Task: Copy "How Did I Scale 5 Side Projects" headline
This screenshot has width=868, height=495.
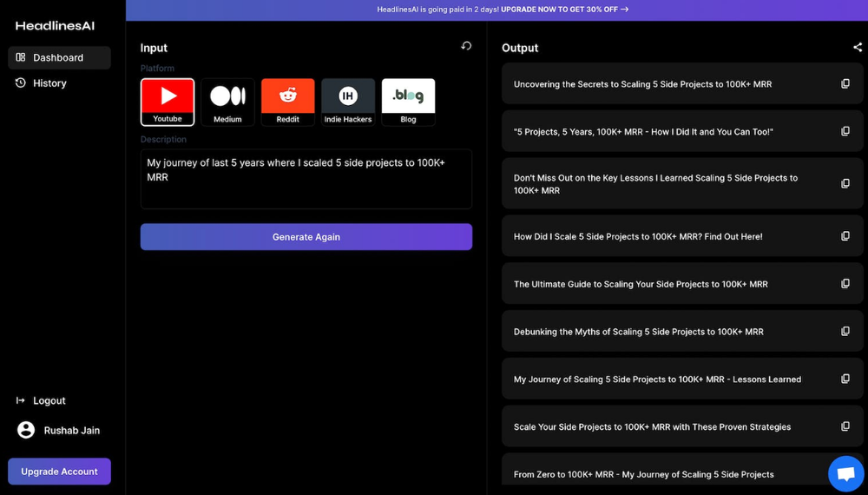Action: [x=845, y=236]
